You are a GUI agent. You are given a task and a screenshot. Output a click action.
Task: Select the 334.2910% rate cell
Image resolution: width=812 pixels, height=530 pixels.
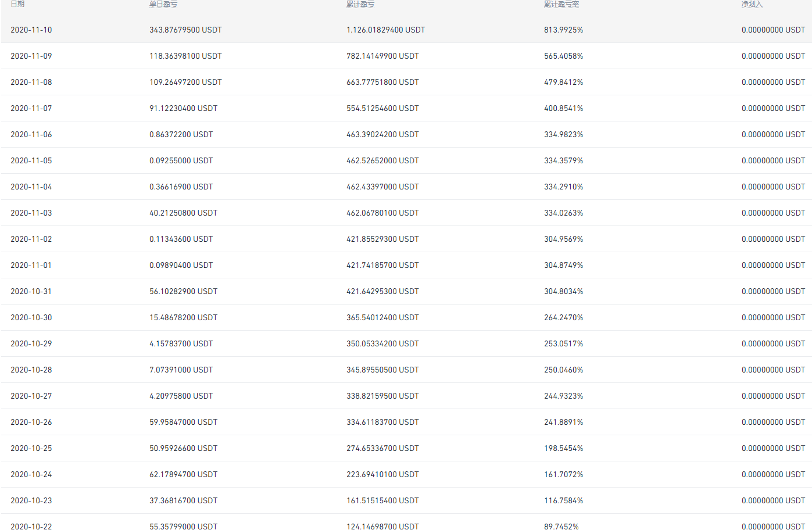(x=564, y=187)
